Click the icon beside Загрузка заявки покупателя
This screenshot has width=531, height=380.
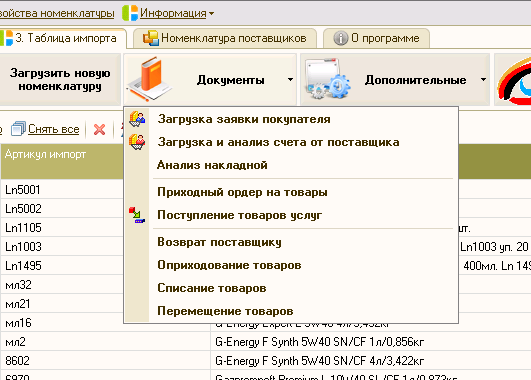click(137, 119)
